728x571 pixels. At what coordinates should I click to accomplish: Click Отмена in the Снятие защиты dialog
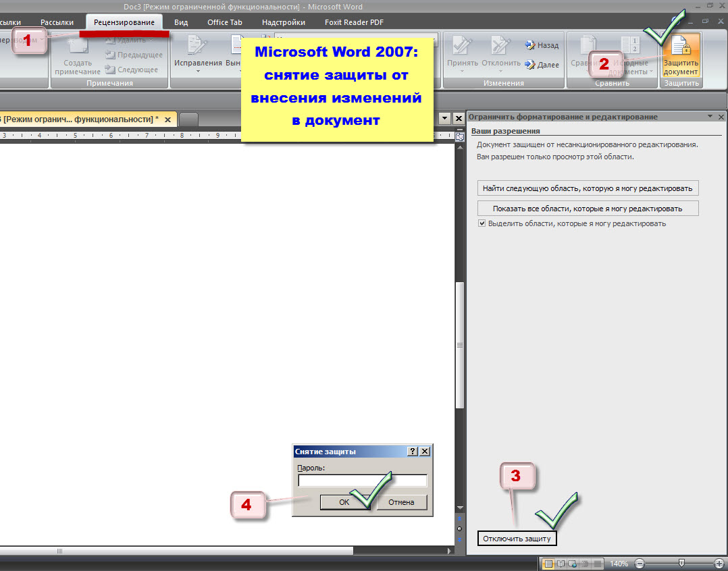[x=401, y=502]
